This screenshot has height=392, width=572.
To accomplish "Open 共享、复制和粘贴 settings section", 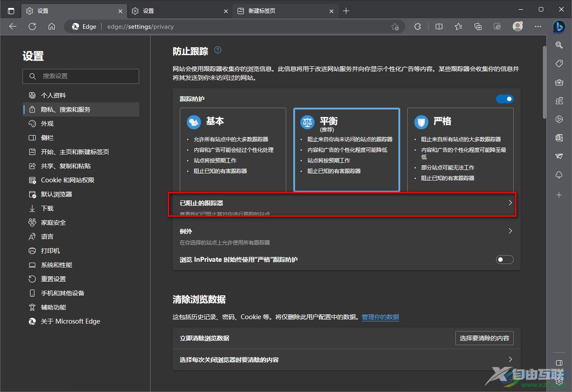I will click(x=81, y=166).
